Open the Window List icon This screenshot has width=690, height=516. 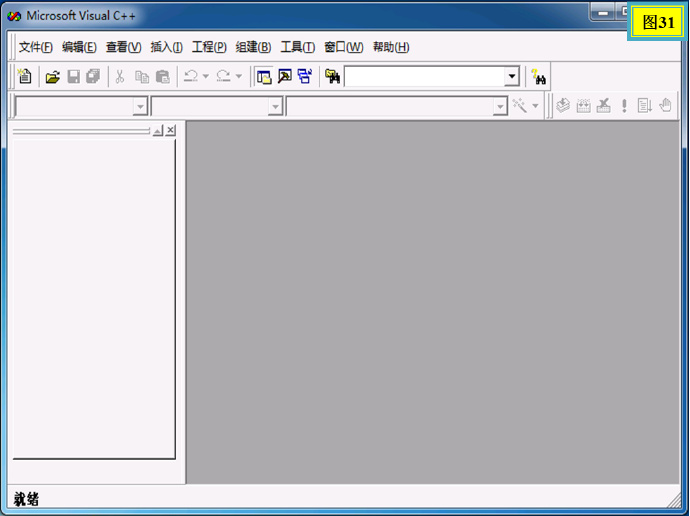305,77
